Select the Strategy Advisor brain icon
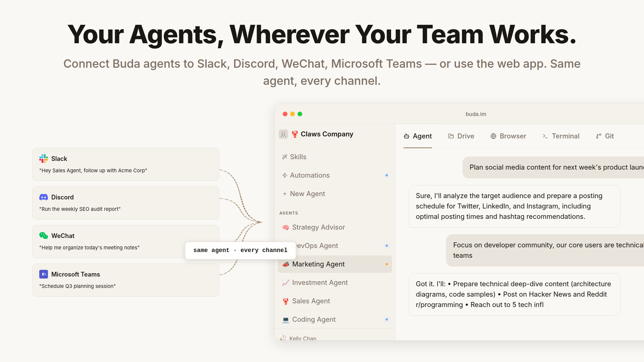Viewport: 644px width, 362px height. (x=285, y=227)
